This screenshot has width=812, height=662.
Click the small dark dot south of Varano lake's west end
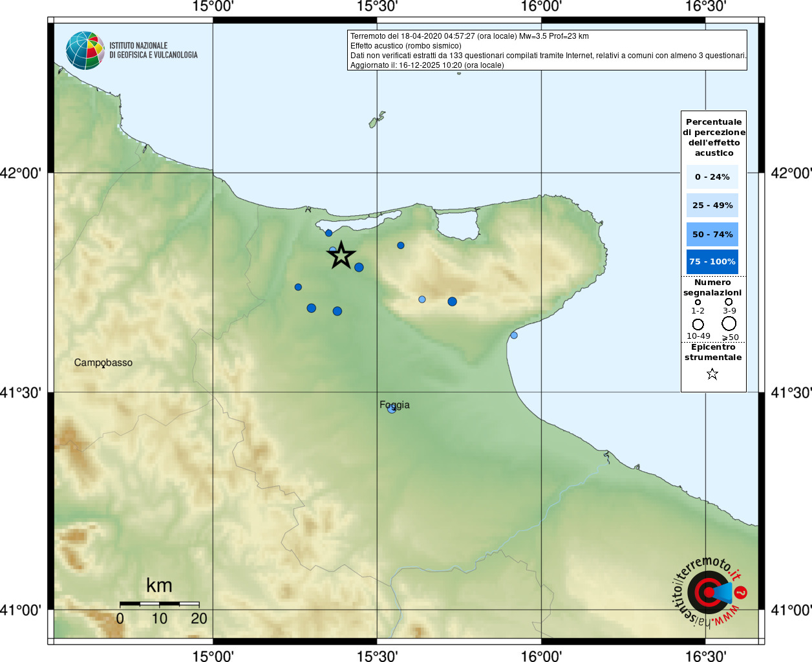[401, 246]
